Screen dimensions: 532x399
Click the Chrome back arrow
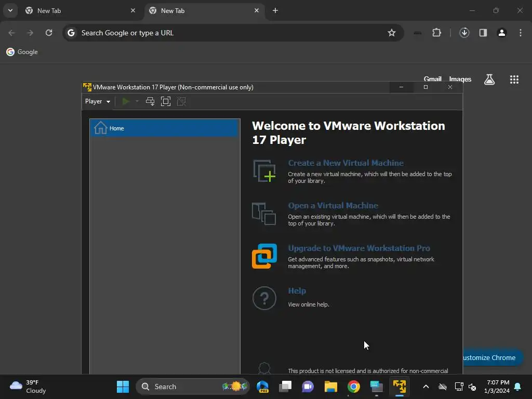[x=11, y=33]
